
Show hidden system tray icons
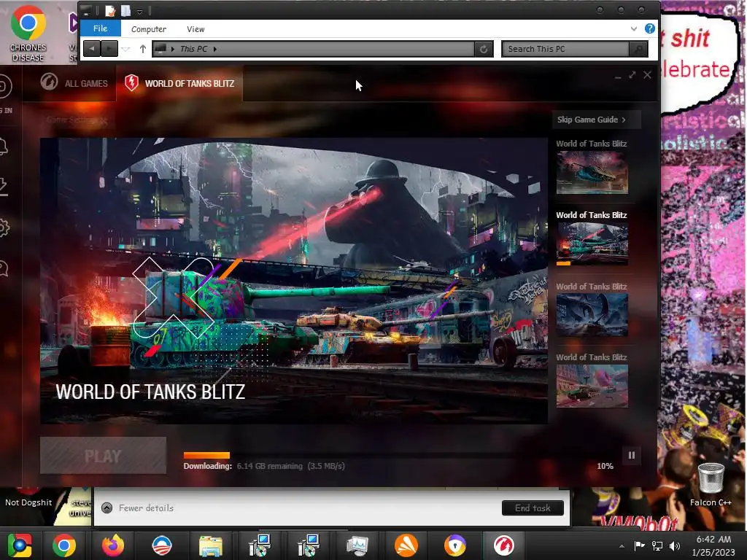(x=622, y=546)
